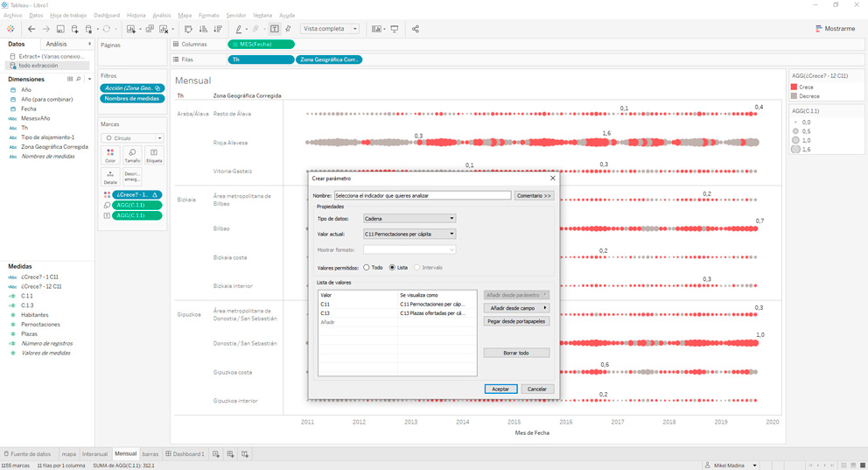
Task: Add a new dashboard from bottom bar
Action: pos(230,454)
